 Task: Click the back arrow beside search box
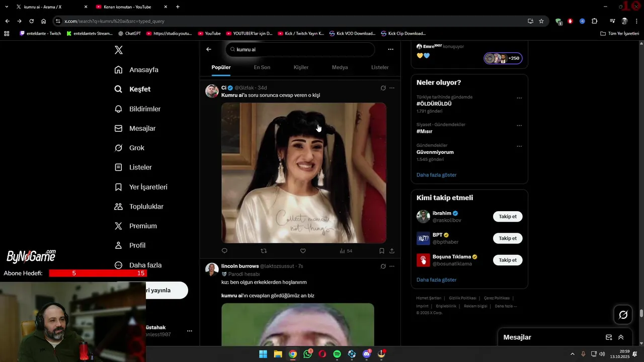click(209, 49)
